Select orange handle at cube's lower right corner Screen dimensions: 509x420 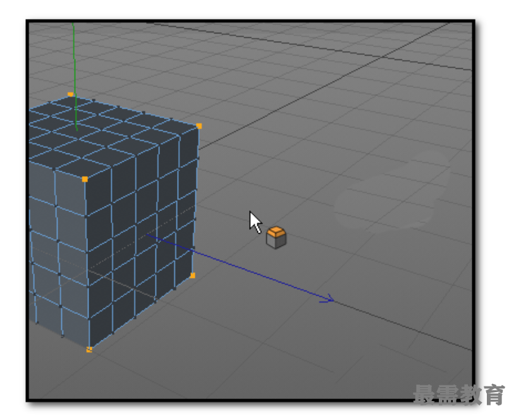click(192, 275)
